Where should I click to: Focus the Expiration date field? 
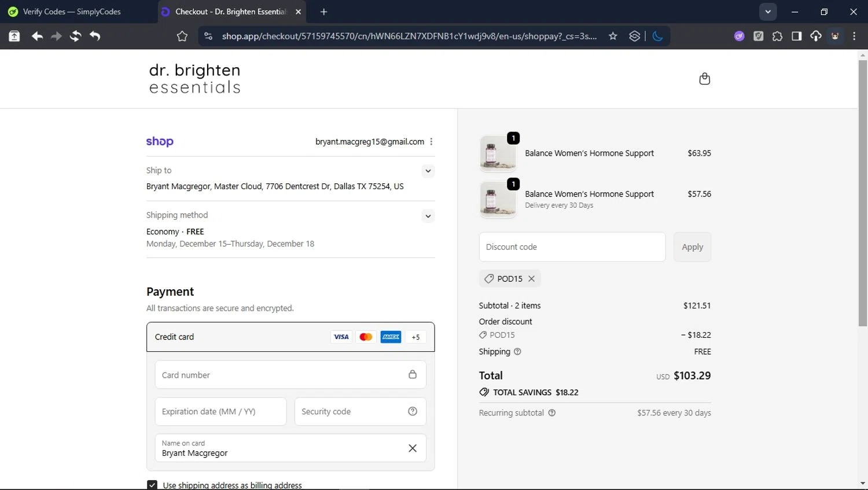tap(220, 411)
